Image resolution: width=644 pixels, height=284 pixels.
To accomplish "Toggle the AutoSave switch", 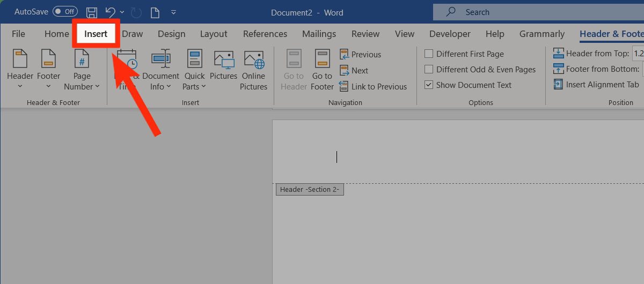I will click(65, 12).
